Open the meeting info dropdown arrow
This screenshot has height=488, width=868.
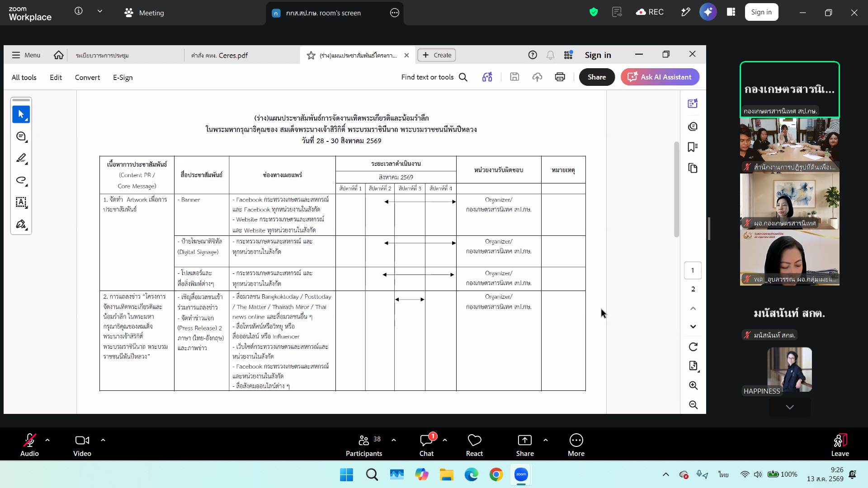point(100,11)
